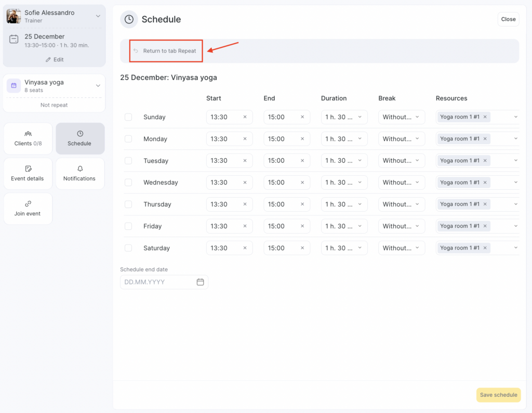The width and height of the screenshot is (532, 413).
Task: Open the Event details tab
Action: click(x=28, y=173)
